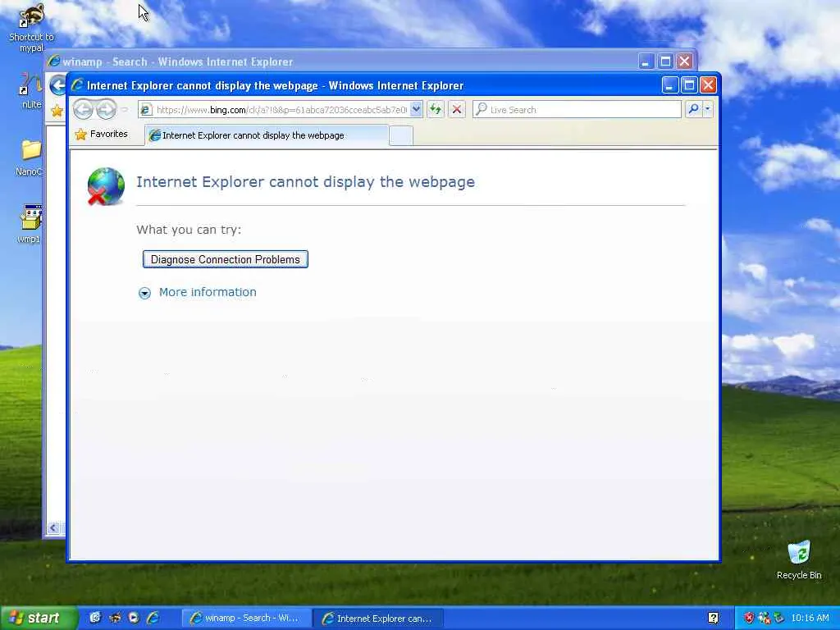This screenshot has height=630, width=840.
Task: Switch to winamp - Search taskbar button
Action: [x=246, y=619]
